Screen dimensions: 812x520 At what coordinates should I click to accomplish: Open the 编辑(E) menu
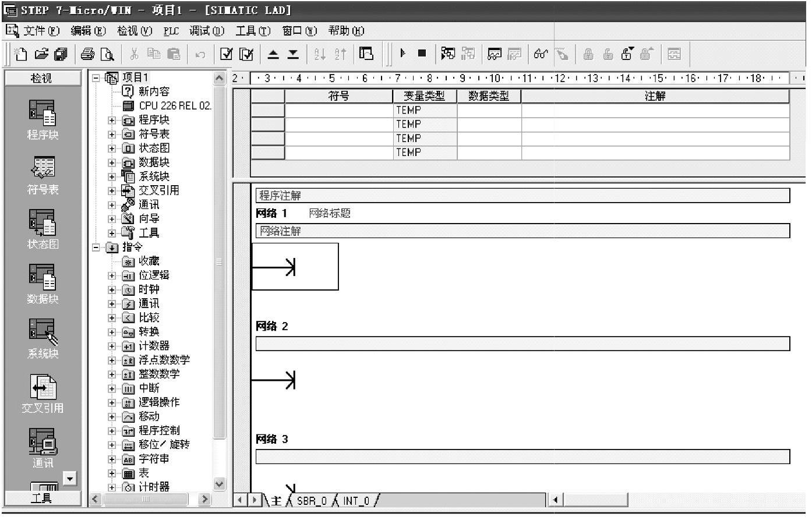click(x=88, y=31)
